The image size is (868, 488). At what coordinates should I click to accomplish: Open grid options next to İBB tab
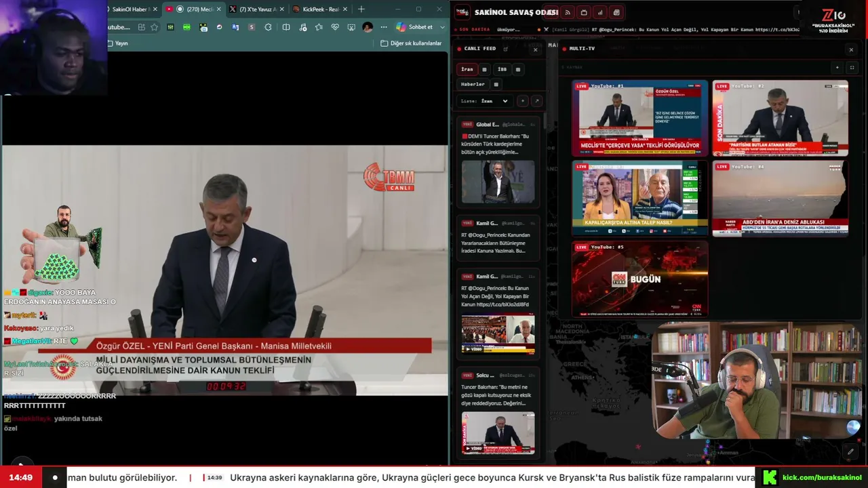pyautogui.click(x=518, y=69)
